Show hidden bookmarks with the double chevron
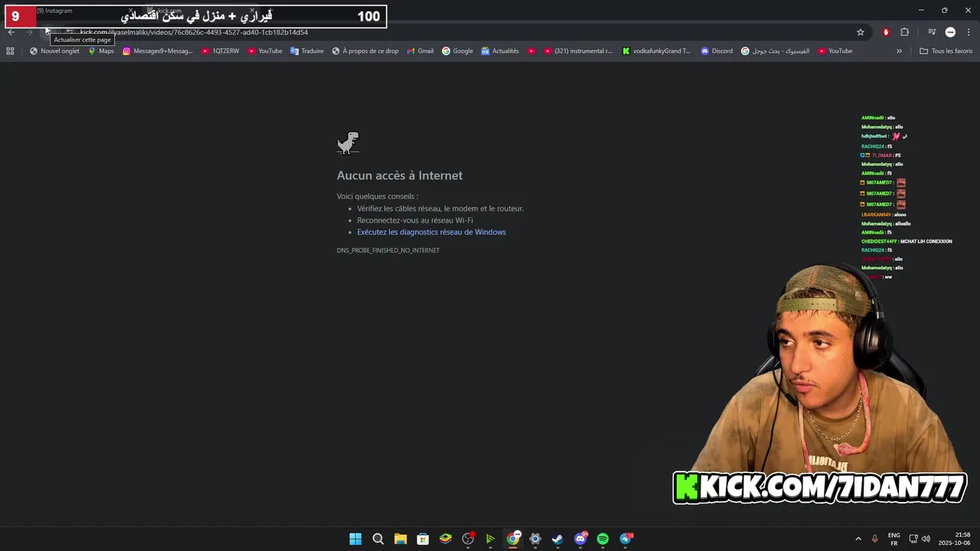Image resolution: width=980 pixels, height=551 pixels. coord(899,51)
